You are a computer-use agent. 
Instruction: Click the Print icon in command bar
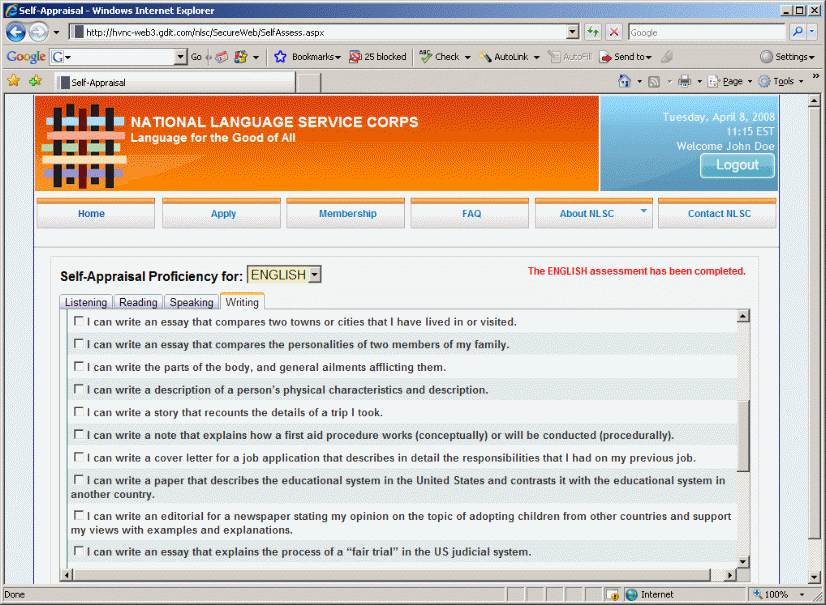click(684, 81)
